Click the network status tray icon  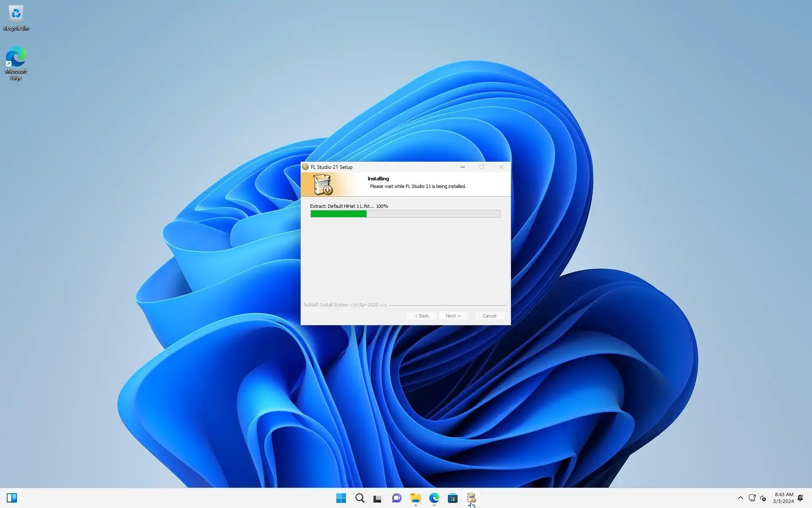coord(752,498)
